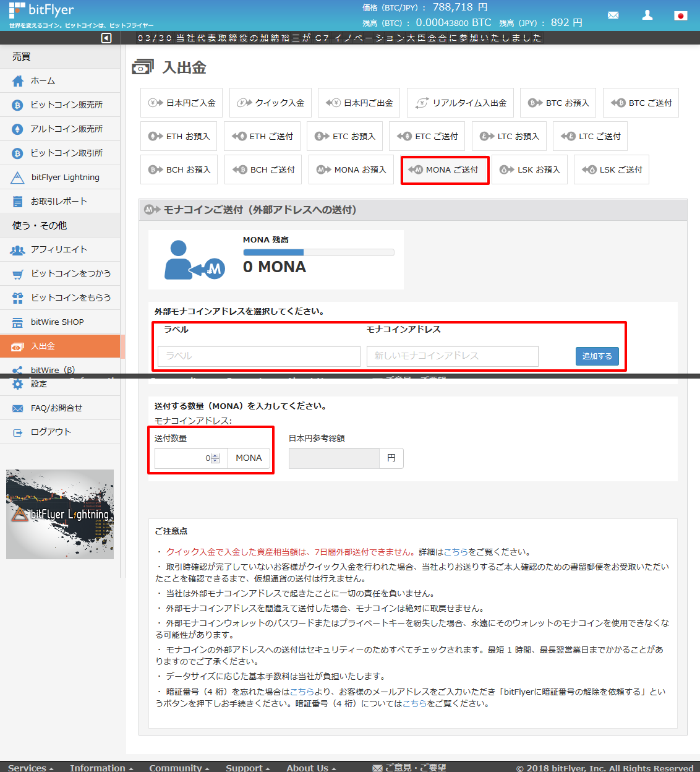Select the ETC お預入 tab
Screen dimensions: 700x772
tap(344, 136)
